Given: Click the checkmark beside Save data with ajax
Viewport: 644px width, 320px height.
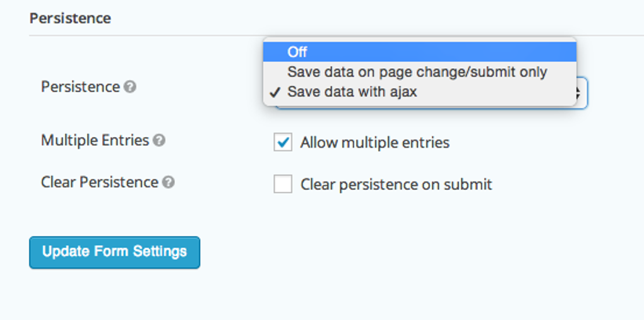Looking at the screenshot, I should pos(275,92).
